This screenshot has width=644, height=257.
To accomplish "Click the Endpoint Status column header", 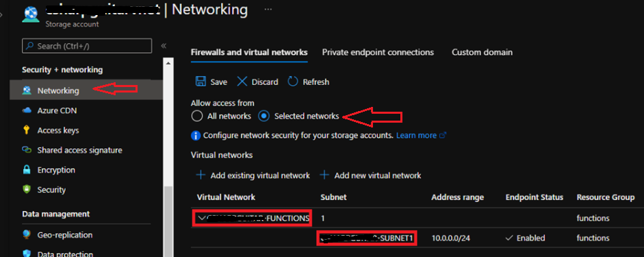I will 534,197.
